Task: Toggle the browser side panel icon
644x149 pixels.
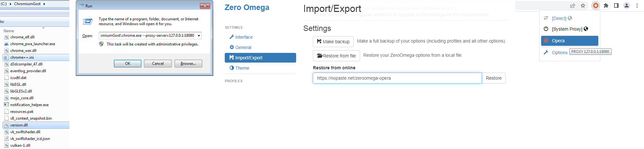Action: [616, 5]
